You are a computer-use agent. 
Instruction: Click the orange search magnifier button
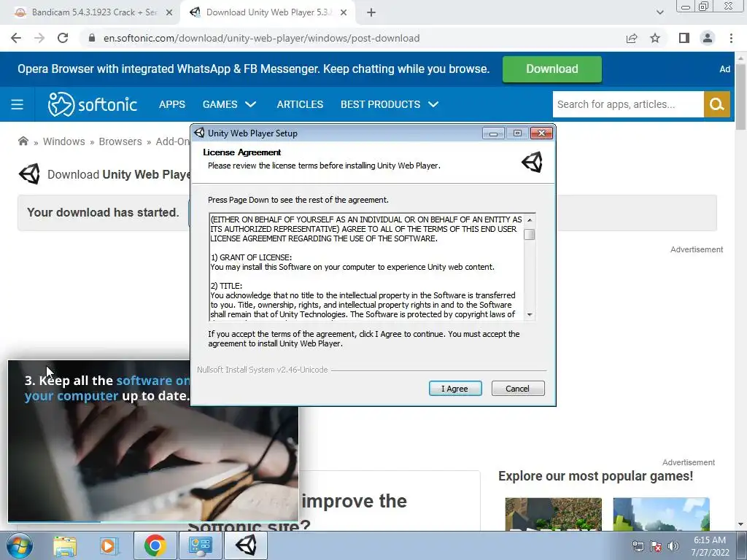[716, 104]
